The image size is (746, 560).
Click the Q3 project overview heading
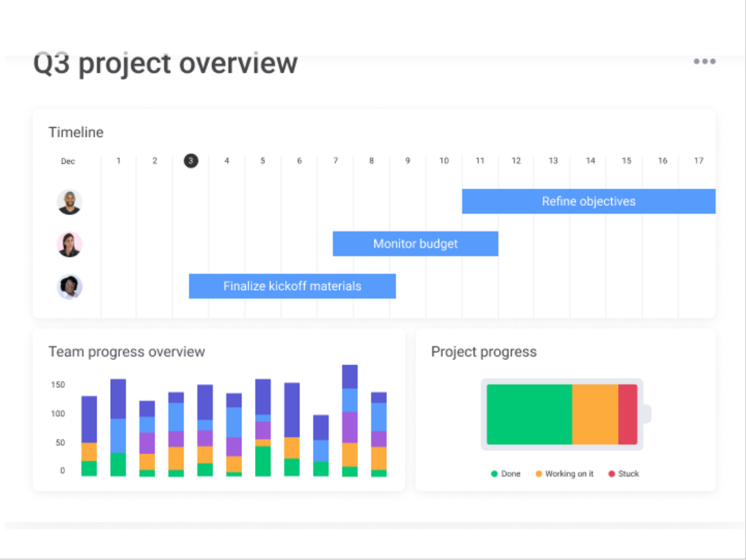coord(166,63)
